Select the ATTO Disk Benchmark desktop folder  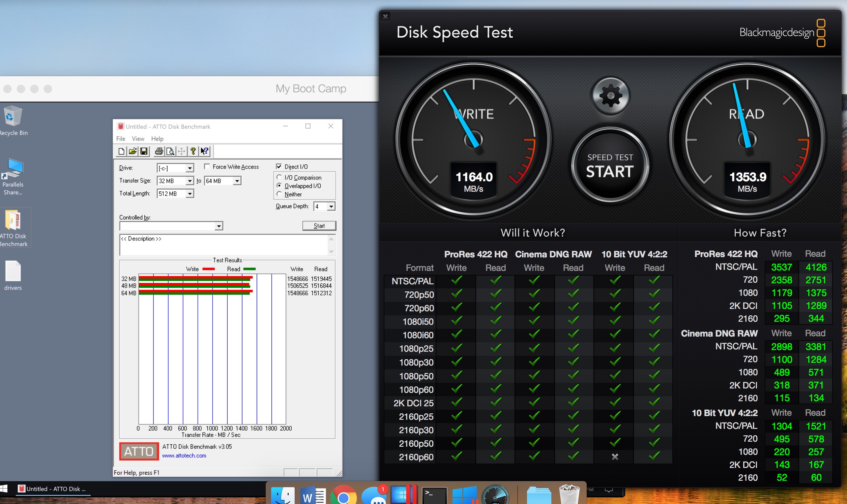(x=13, y=228)
